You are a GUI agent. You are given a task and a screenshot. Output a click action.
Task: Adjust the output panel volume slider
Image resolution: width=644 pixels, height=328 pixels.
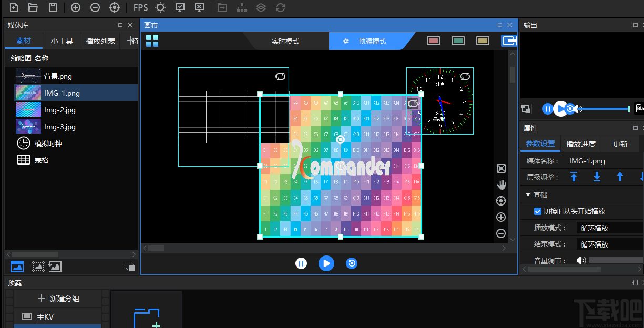(605, 109)
